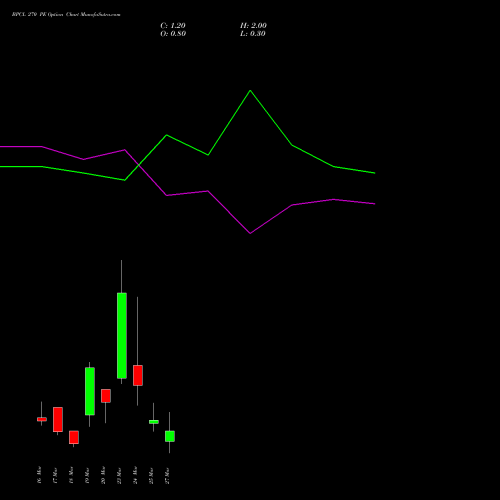Click the low value "L: 0.30"
This screenshot has width=500, height=500.
(253, 34)
